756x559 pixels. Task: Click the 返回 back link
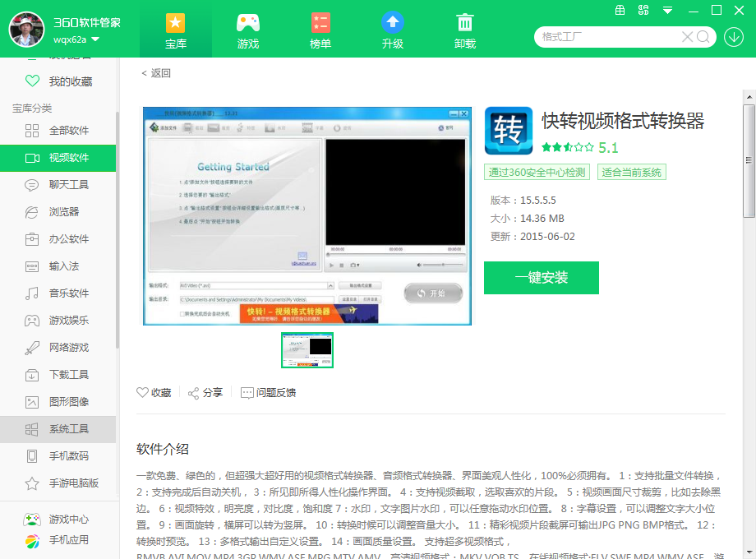(156, 73)
